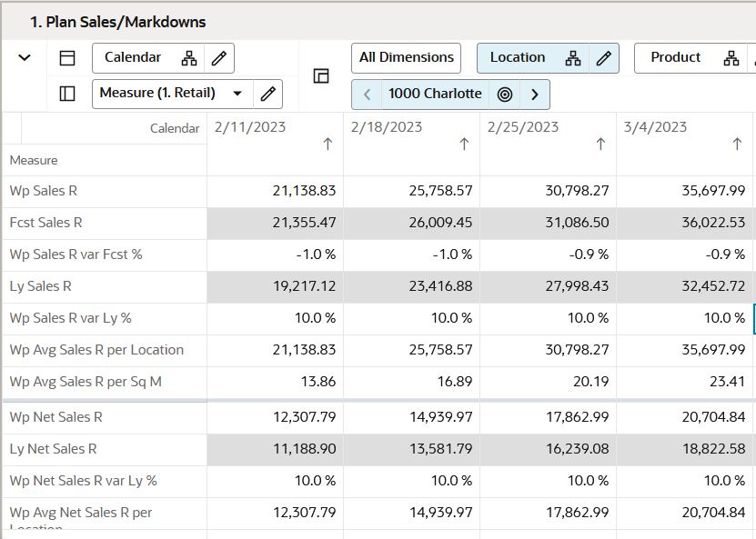Image resolution: width=756 pixels, height=539 pixels.
Task: Click the pop-out view icon left of All Dimensions
Action: coord(321,75)
